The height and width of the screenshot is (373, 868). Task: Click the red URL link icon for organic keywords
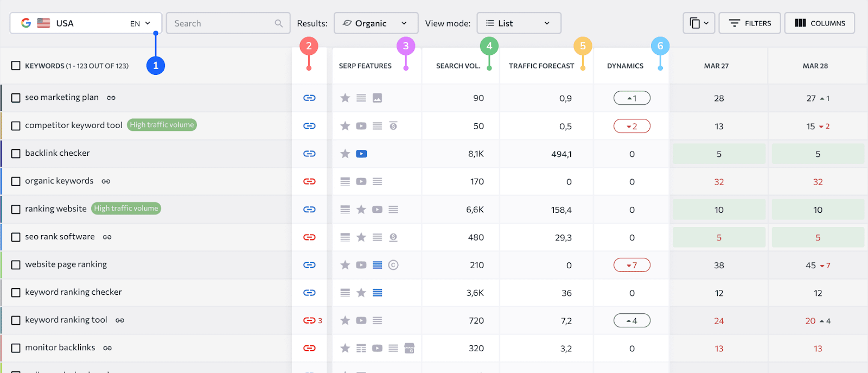pyautogui.click(x=309, y=181)
